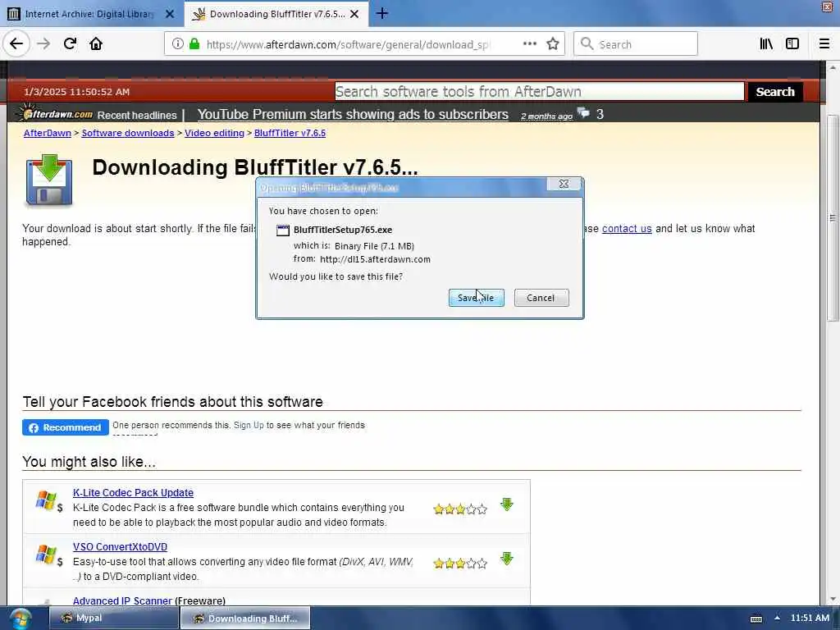Click the green secure padlock icon
This screenshot has width=840, height=630.
tap(194, 44)
